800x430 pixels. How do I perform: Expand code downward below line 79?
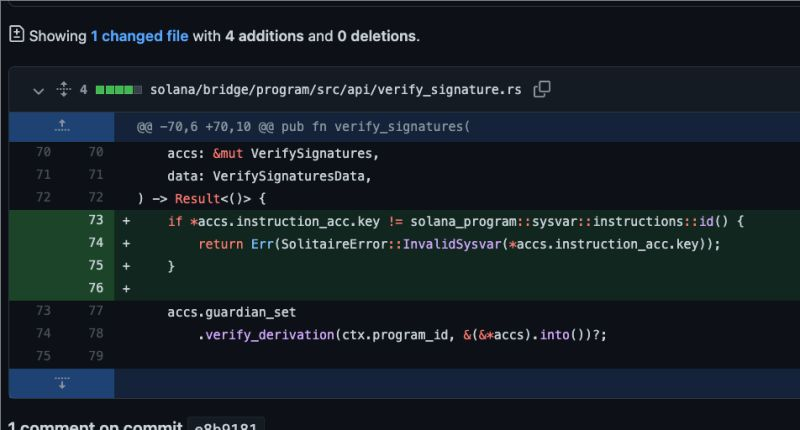(62, 384)
